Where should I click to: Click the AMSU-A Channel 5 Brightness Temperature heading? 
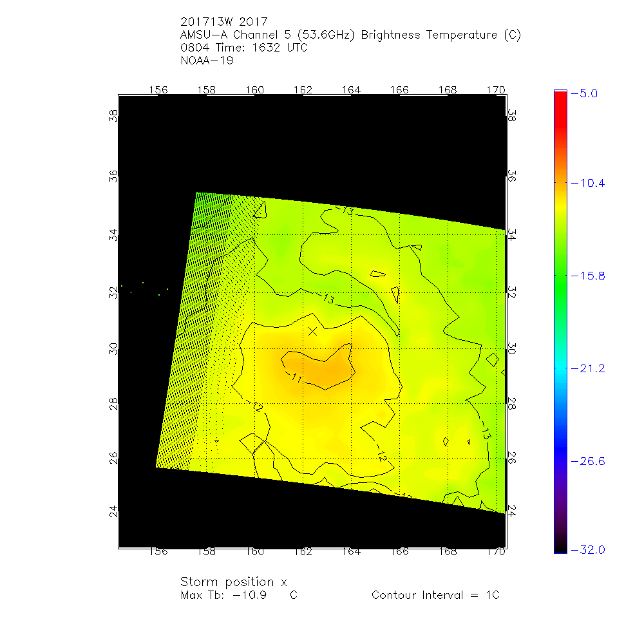350,35
